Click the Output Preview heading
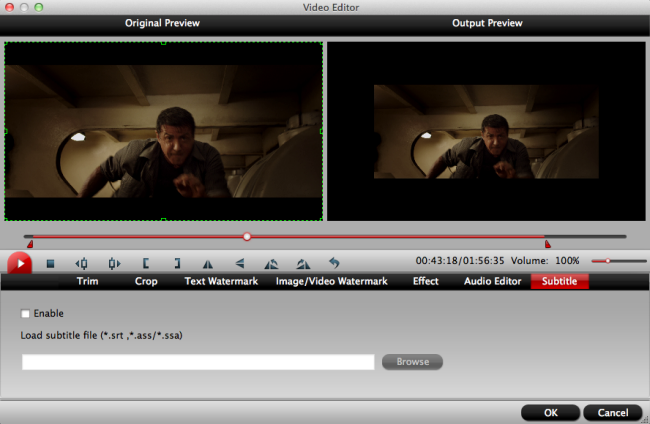 click(x=487, y=23)
